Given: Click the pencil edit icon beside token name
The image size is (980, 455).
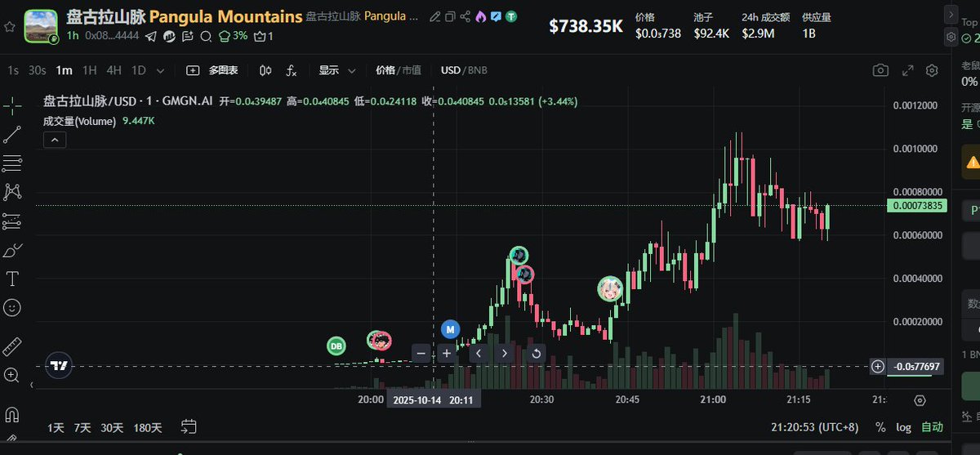Looking at the screenshot, I should 435,16.
